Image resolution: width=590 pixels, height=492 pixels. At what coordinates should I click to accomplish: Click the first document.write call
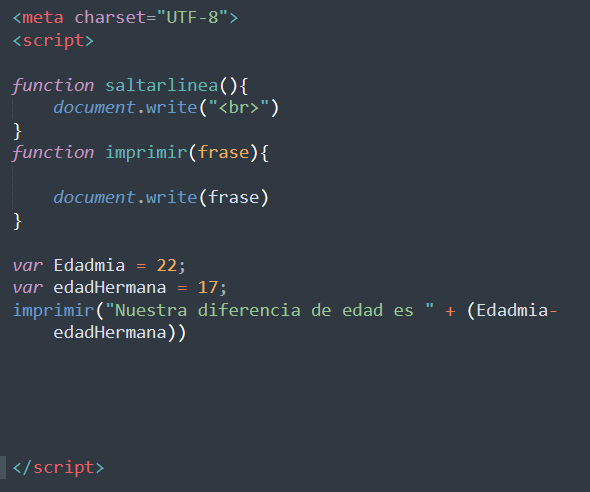(x=166, y=108)
